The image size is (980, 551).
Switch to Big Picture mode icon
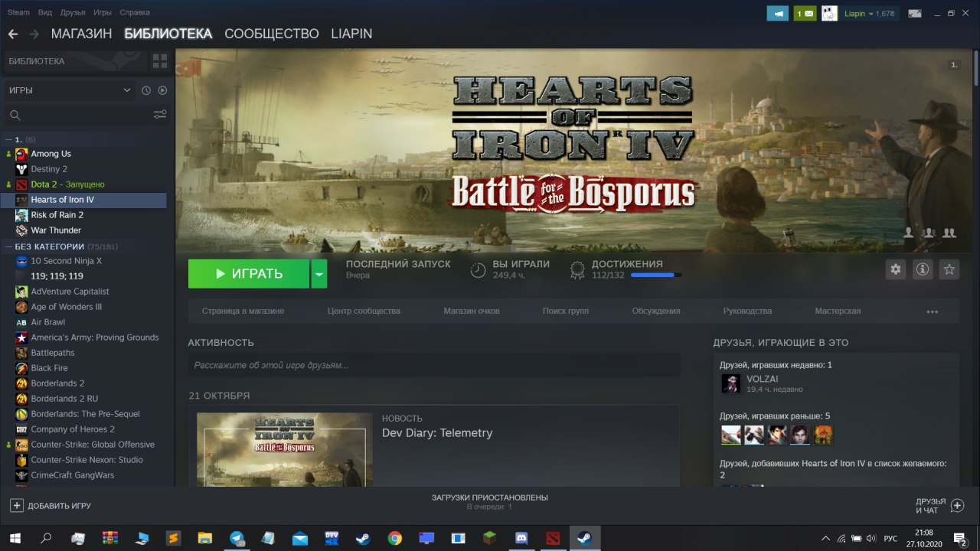tap(914, 13)
